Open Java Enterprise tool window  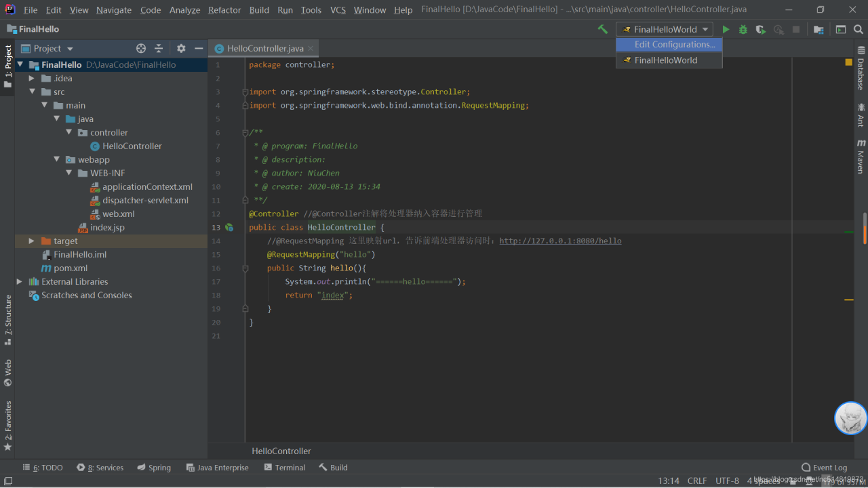[x=217, y=468]
